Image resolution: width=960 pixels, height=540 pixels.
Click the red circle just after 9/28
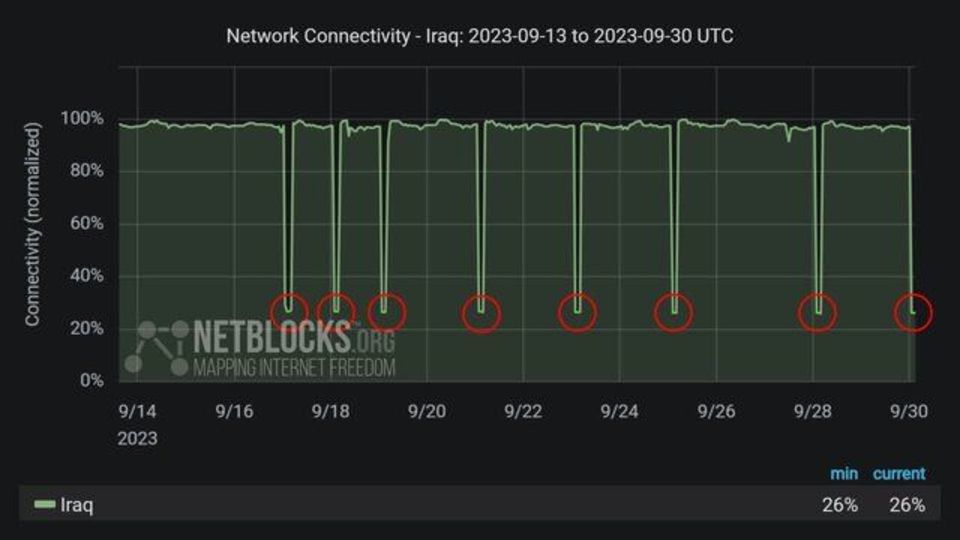click(819, 313)
